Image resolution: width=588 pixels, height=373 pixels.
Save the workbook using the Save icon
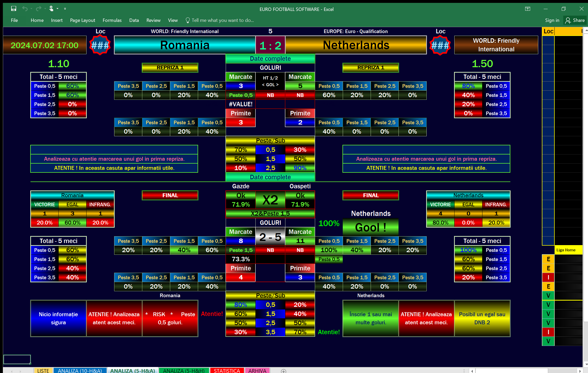pos(14,9)
